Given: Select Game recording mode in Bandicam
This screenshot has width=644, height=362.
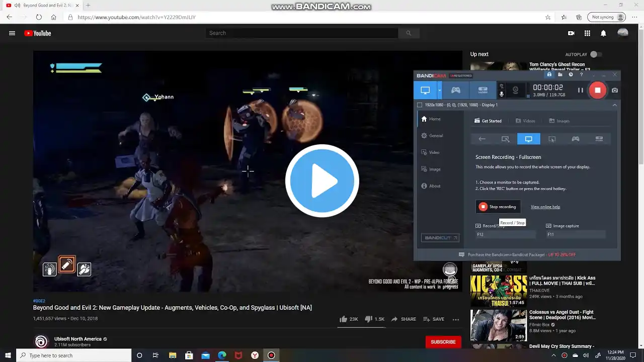Looking at the screenshot, I should pos(455,90).
